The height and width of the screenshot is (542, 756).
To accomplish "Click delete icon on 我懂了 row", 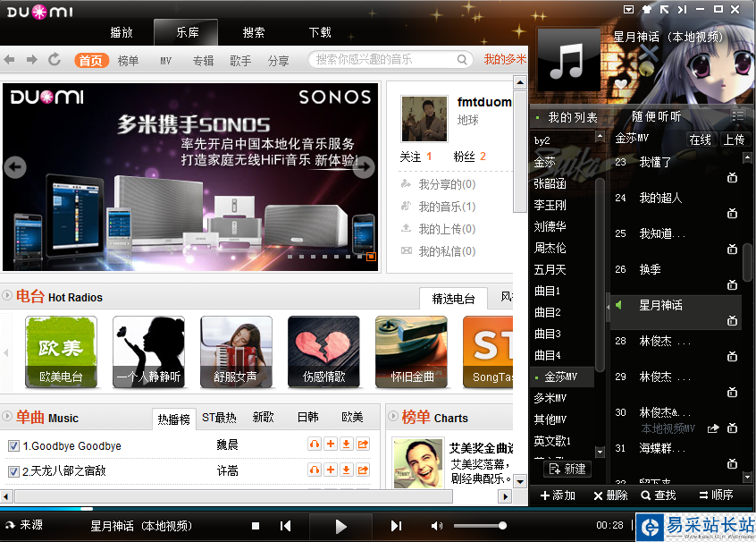I will click(732, 178).
